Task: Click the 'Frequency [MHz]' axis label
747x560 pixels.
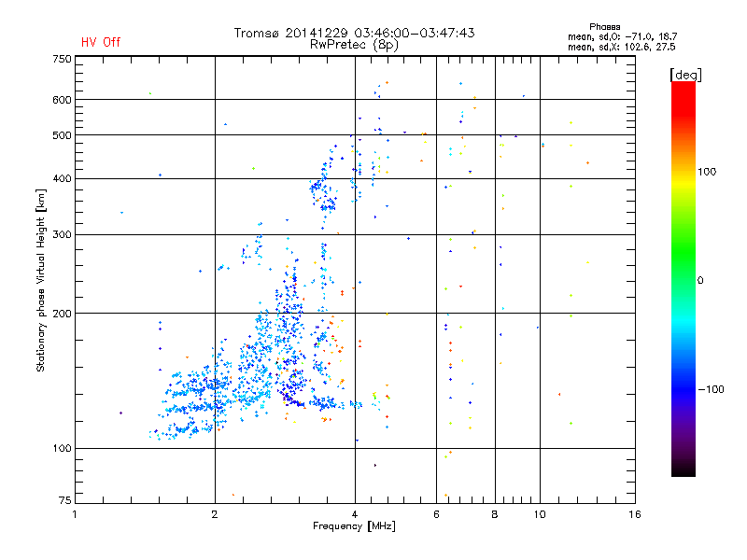Action: pos(354,526)
